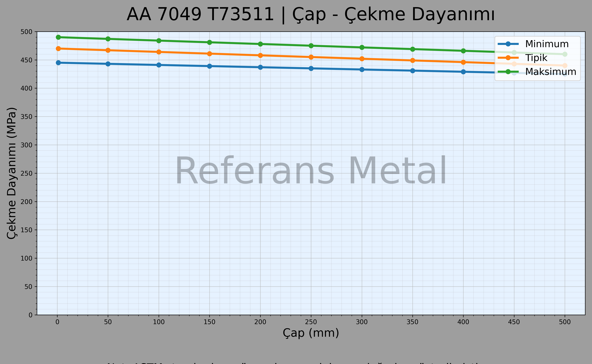Click the green Maksimum line sample in legend
Image resolution: width=592 pixels, height=364 pixels.
(508, 72)
